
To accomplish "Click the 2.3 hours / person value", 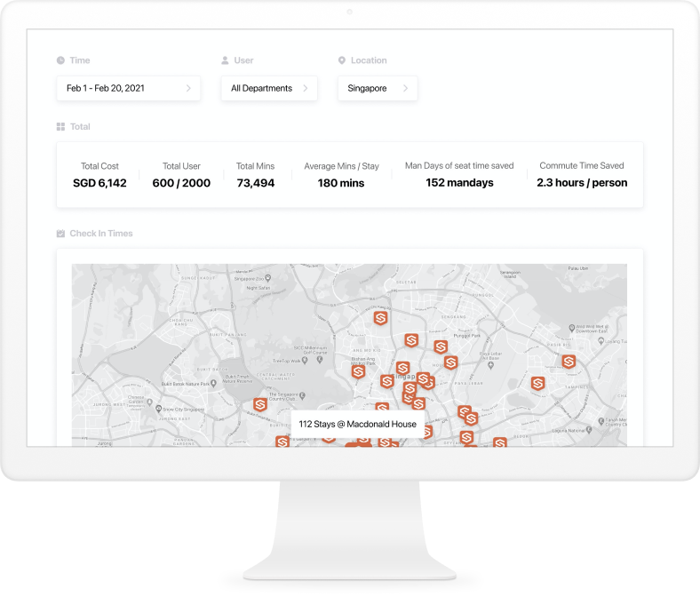I will (582, 183).
